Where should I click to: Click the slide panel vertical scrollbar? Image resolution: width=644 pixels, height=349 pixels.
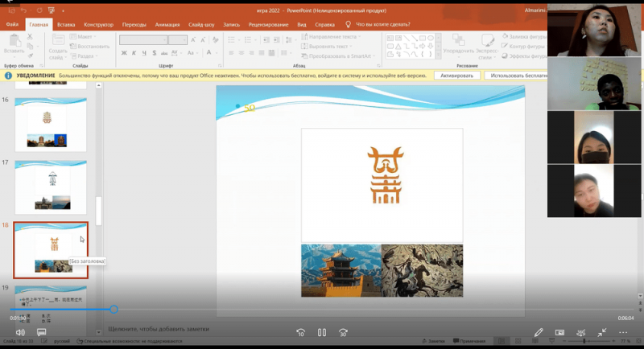(x=98, y=211)
